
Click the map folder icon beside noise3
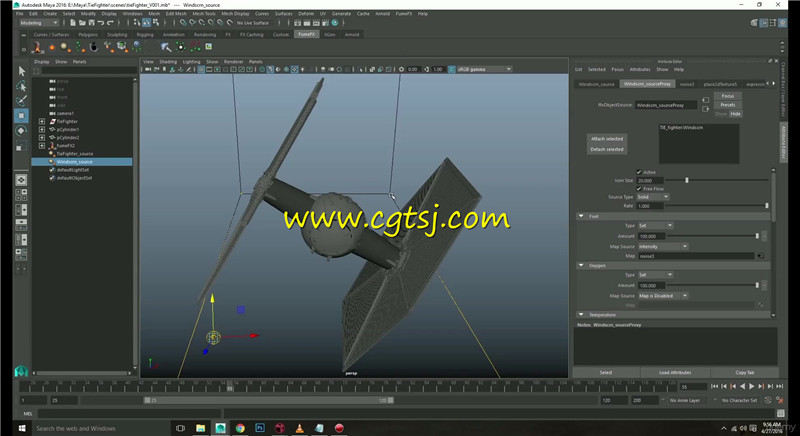(760, 256)
